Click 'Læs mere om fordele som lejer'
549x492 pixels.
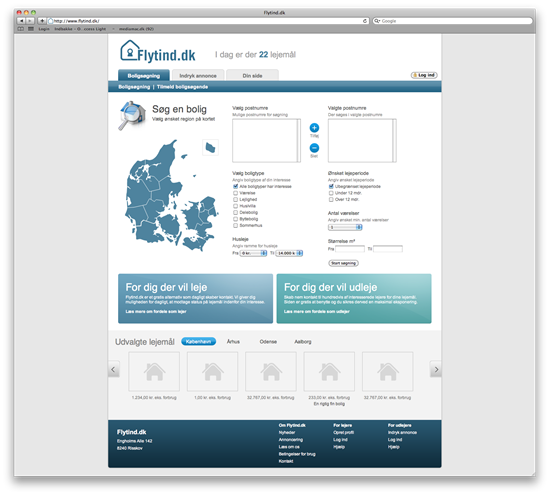tap(156, 311)
